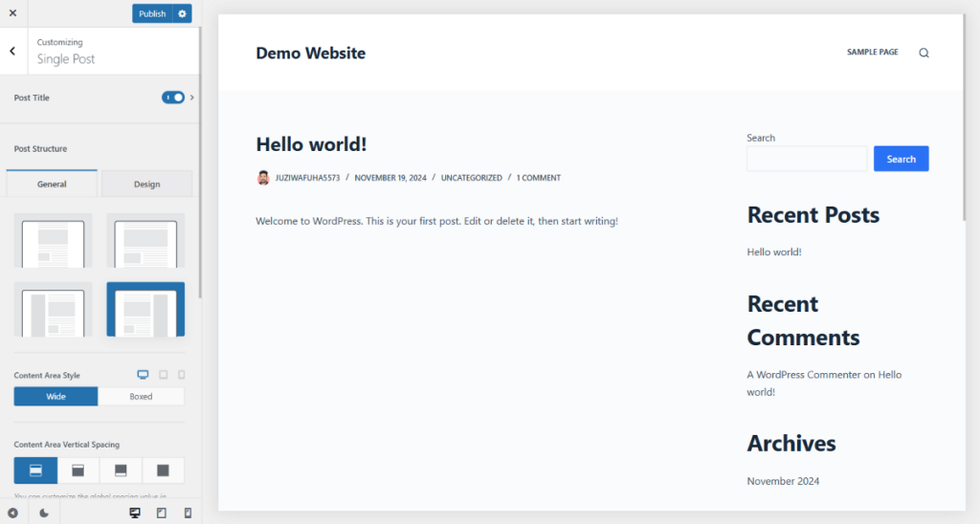Choose desktop device for Content Area Style

click(144, 375)
